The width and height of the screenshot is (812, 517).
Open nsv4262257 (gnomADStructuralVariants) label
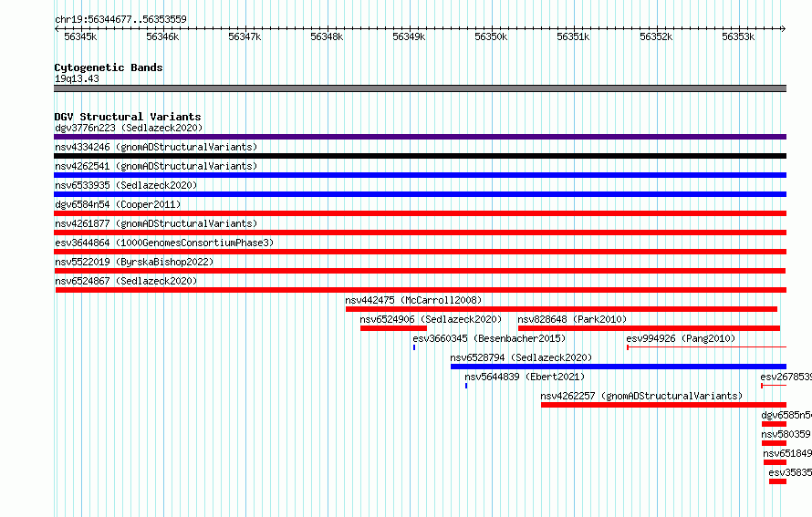641,396
